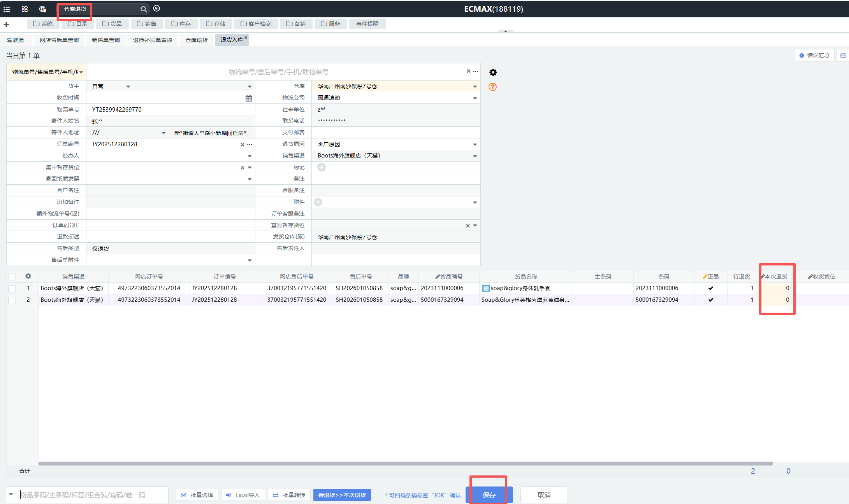Click the Excel导入 button

coord(243,495)
